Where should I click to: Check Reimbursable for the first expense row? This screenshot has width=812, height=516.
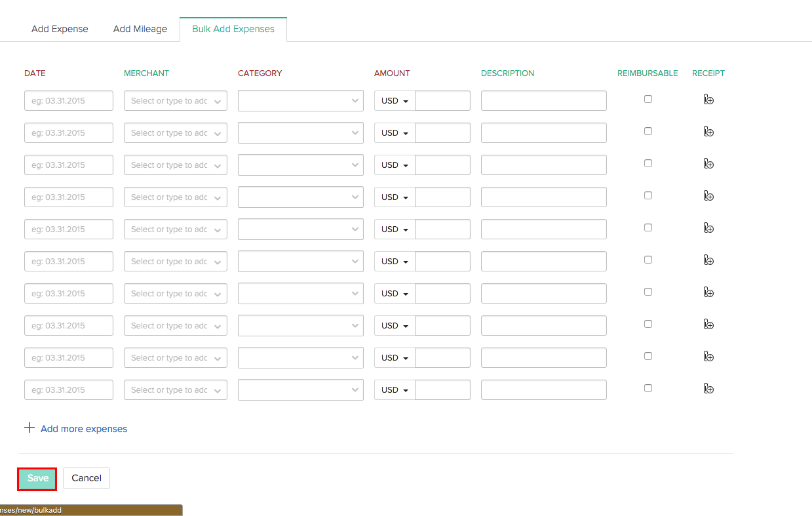pos(648,98)
